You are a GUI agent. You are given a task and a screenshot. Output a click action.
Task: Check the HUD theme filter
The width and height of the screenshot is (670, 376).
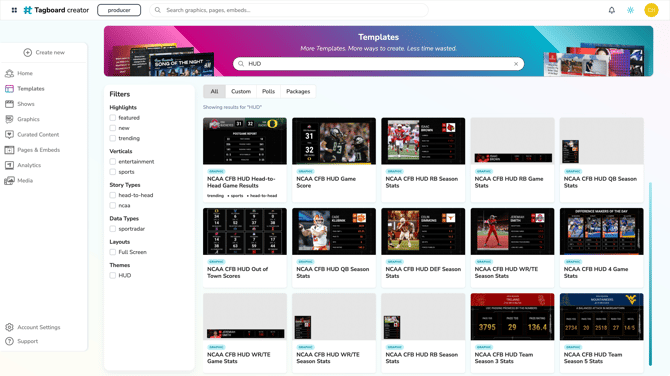(x=113, y=275)
